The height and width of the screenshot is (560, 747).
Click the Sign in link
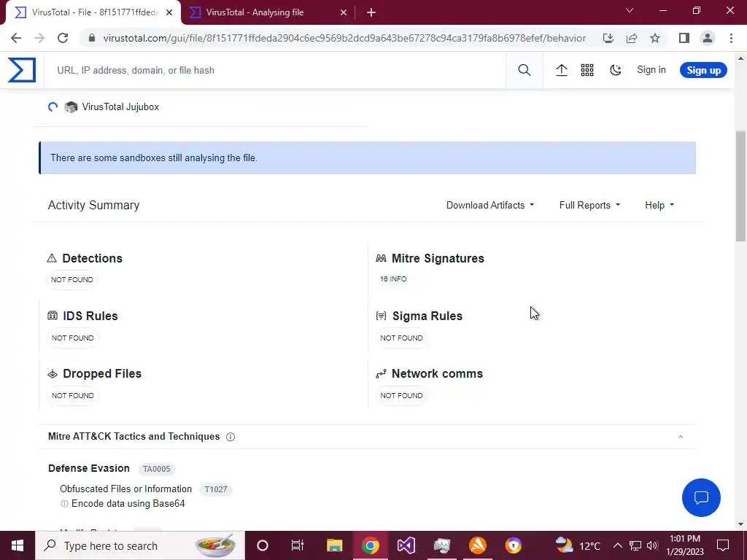point(651,69)
